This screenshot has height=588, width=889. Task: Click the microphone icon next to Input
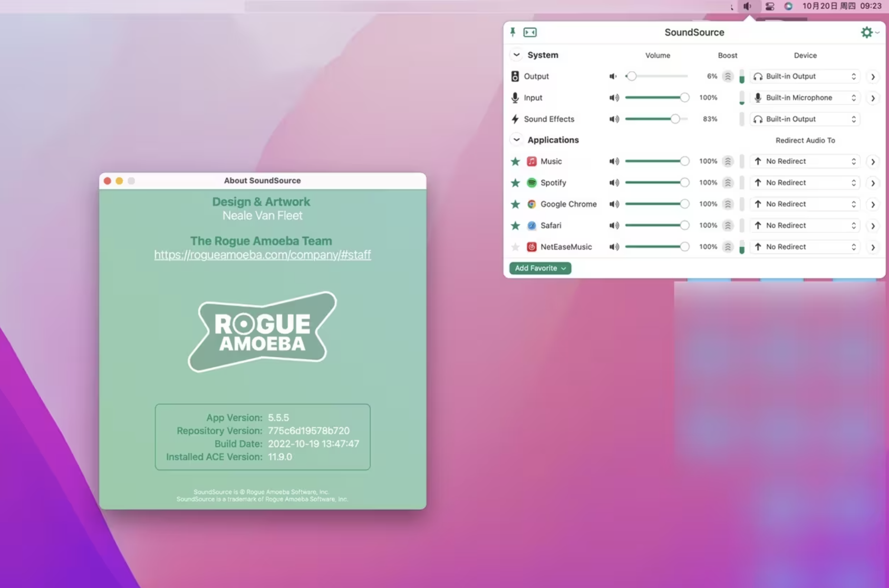tap(515, 97)
